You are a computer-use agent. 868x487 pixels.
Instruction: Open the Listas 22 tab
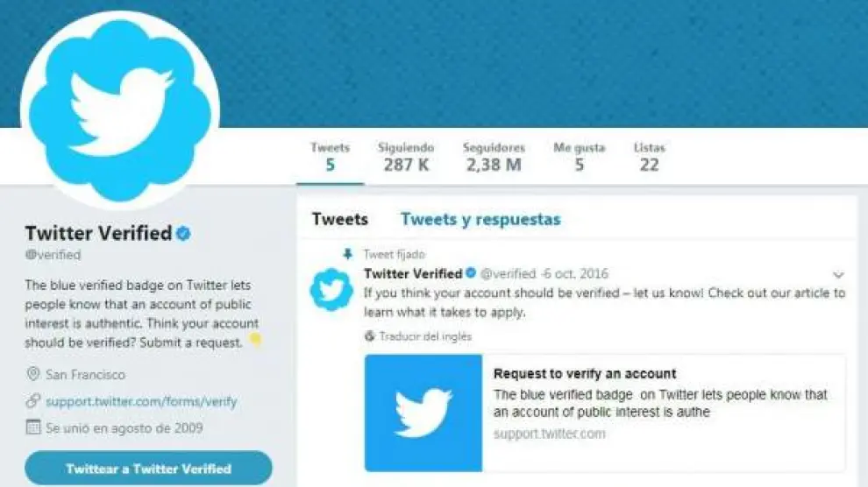click(650, 157)
